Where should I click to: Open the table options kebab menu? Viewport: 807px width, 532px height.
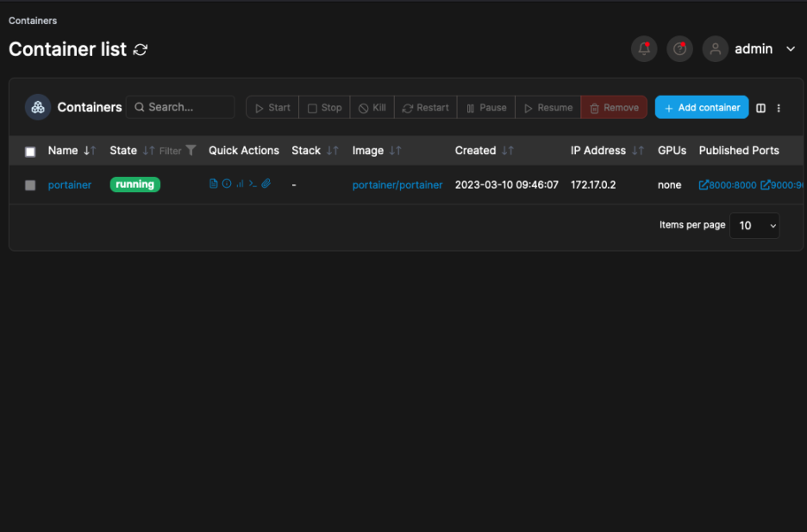779,108
